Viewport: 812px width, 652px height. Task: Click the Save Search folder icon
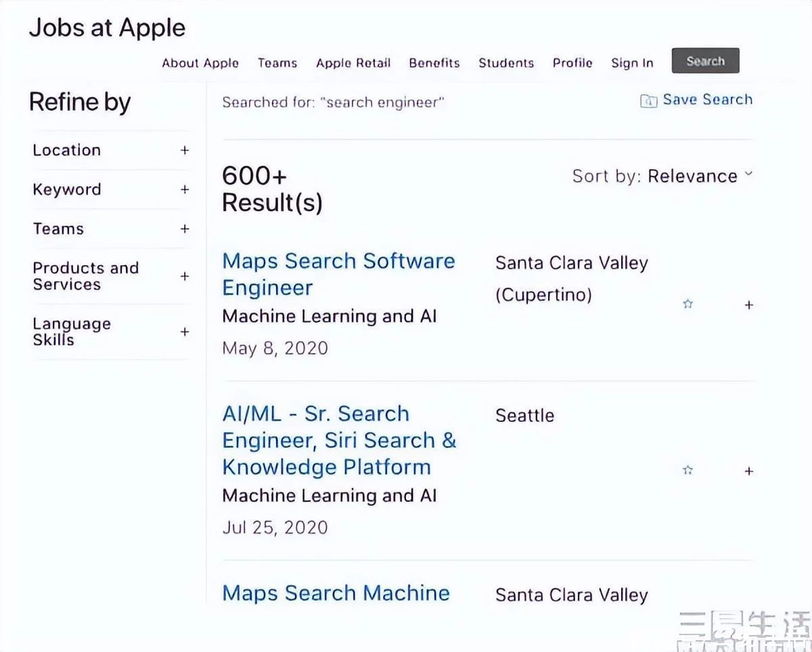648,101
